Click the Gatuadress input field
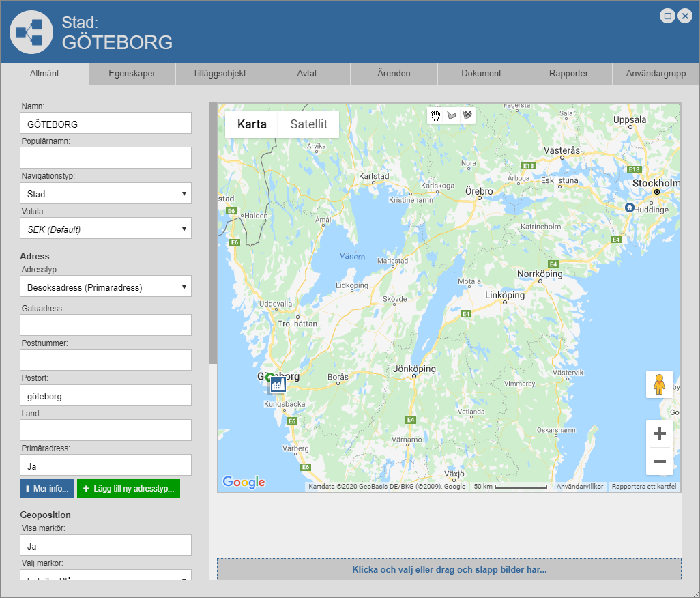This screenshot has width=700, height=598. tap(106, 325)
